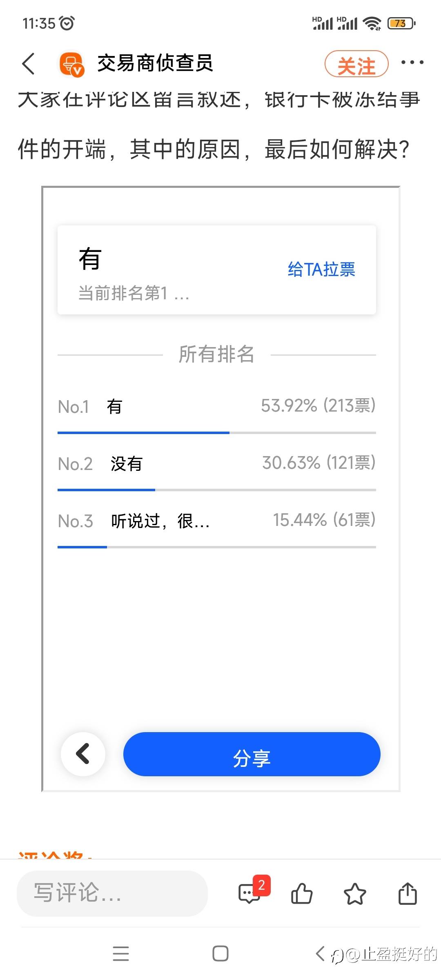Tap the 给TA拉票 link
This screenshot has height=980, width=441.
coord(321,269)
